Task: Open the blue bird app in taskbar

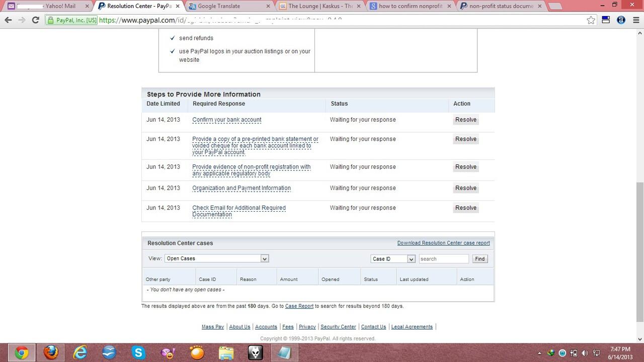Action: [x=109, y=353]
